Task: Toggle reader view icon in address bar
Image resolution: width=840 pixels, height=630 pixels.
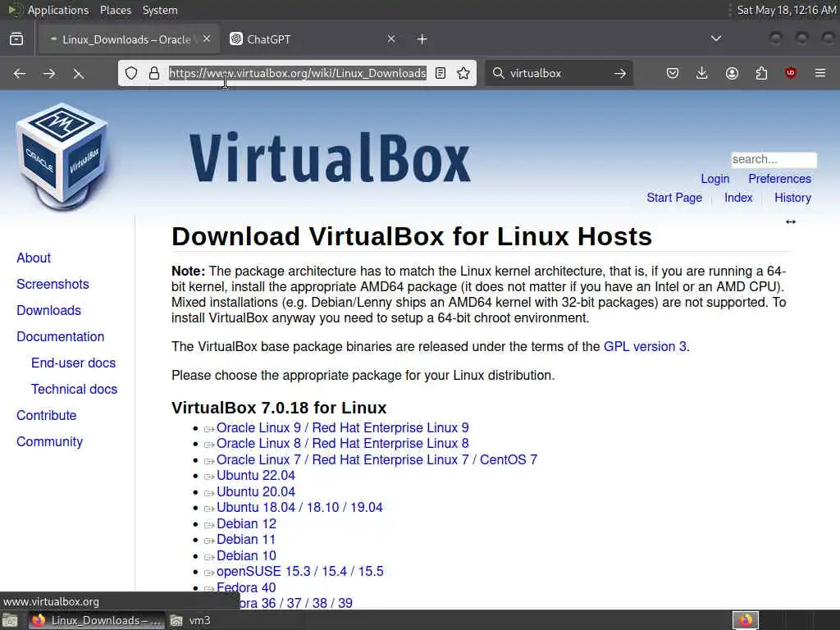Action: 441,73
